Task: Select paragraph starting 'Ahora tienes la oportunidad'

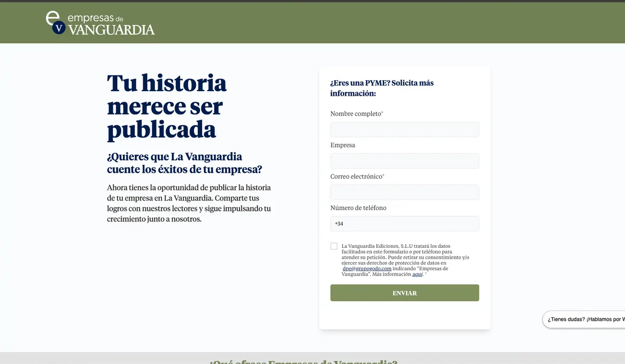Action: point(189,203)
